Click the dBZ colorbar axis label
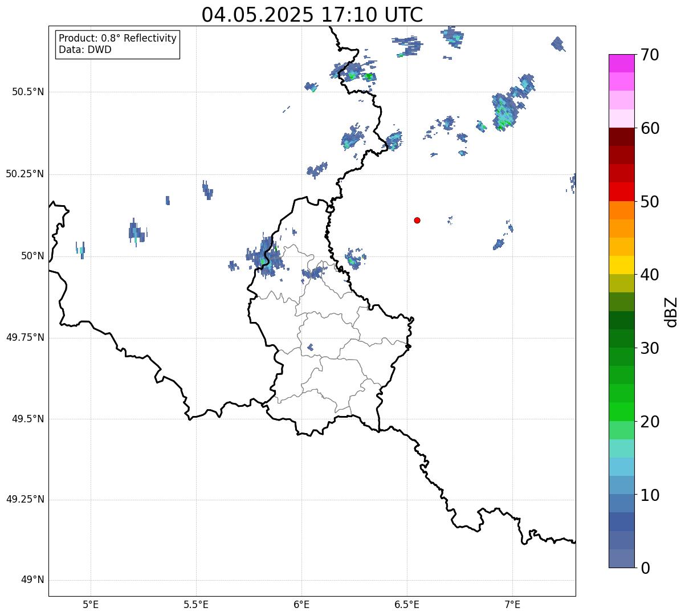The height and width of the screenshot is (616, 685). [x=671, y=312]
